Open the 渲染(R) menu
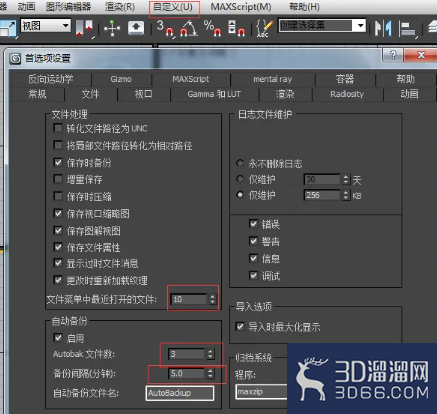This screenshot has width=437, height=414. click(x=120, y=7)
